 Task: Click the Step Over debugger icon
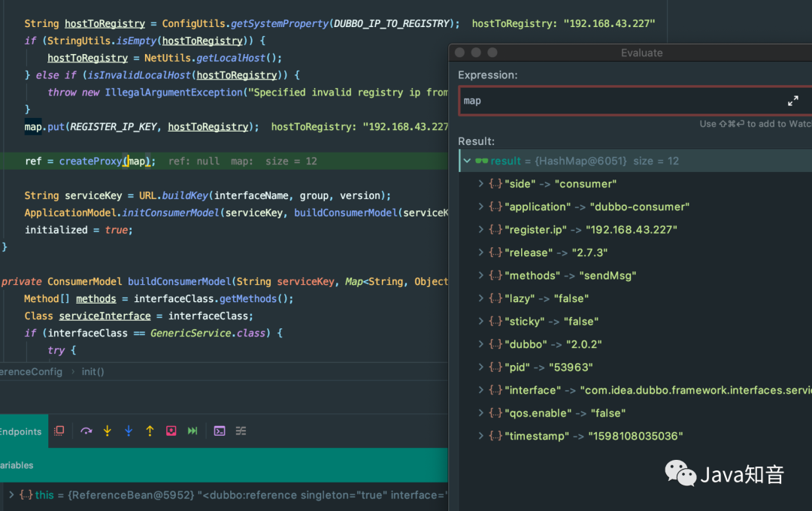pos(86,431)
